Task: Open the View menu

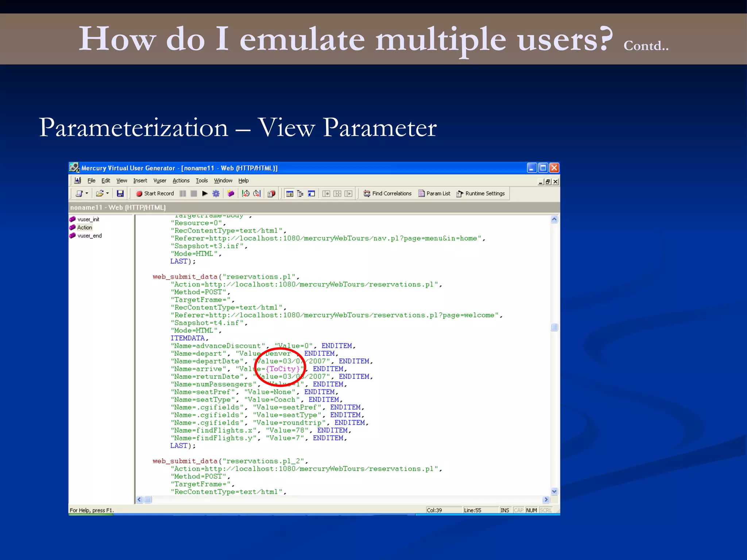Action: click(122, 180)
